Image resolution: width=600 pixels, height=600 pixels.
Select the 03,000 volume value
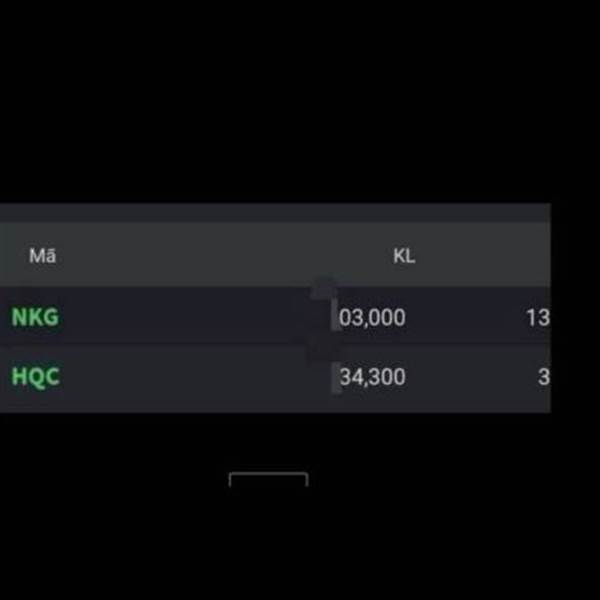coord(373,318)
